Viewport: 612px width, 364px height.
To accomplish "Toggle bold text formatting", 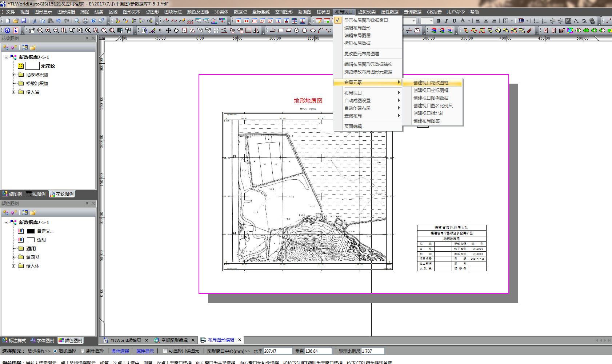I will [439, 21].
